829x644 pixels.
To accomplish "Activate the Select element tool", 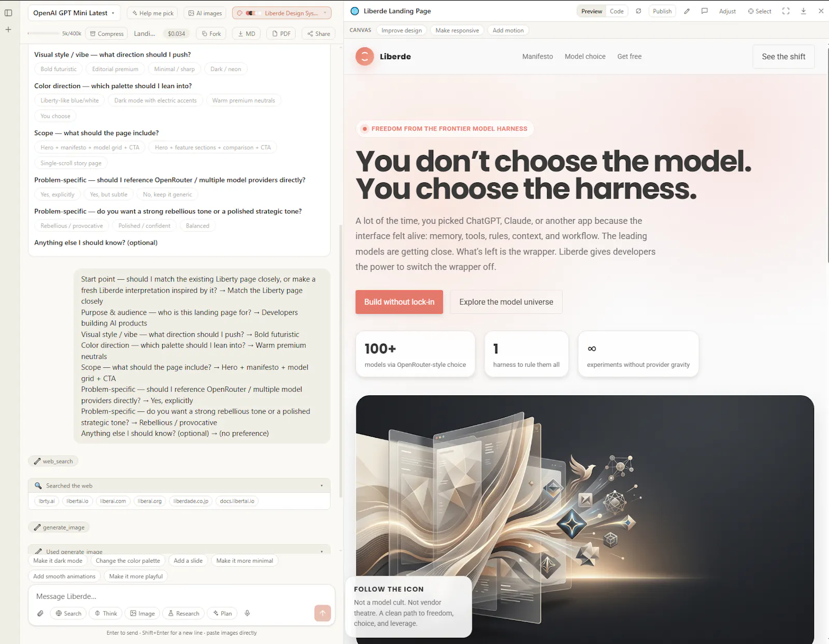I will (760, 11).
